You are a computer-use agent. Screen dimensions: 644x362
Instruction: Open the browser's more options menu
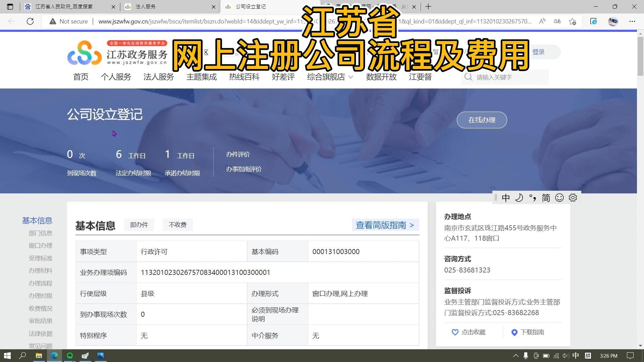[633, 21]
